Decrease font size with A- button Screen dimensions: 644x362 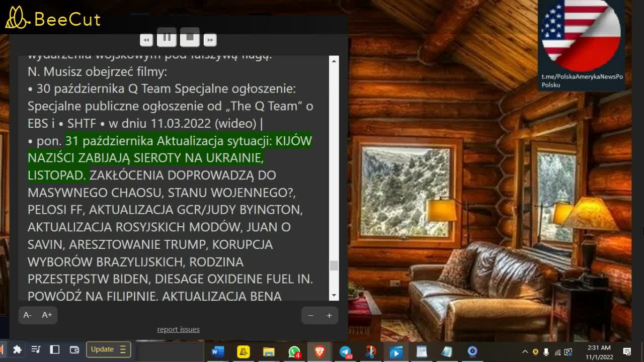pyautogui.click(x=28, y=315)
